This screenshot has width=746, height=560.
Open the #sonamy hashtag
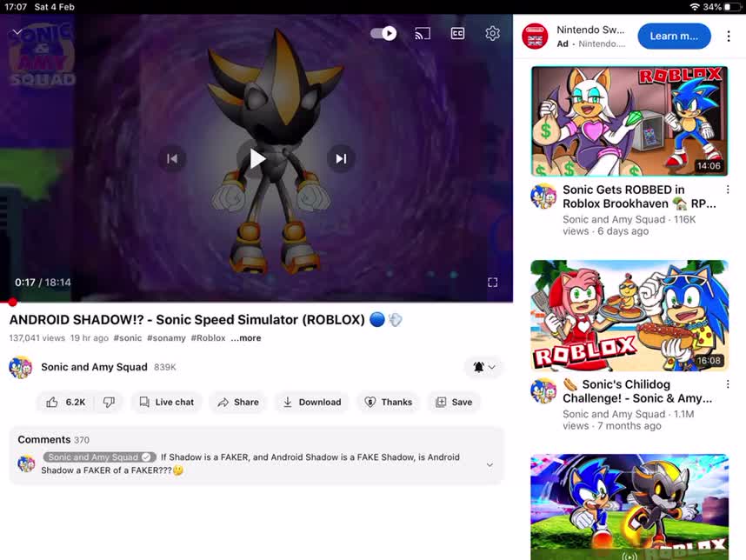tap(166, 337)
